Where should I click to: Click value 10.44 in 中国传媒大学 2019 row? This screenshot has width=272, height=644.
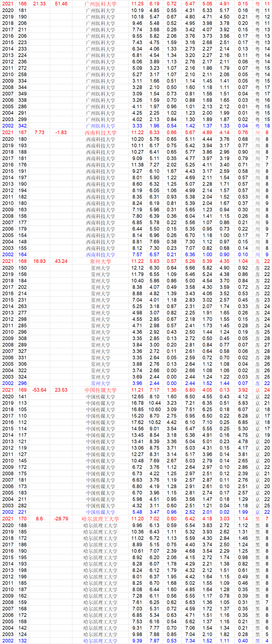(x=154, y=403)
